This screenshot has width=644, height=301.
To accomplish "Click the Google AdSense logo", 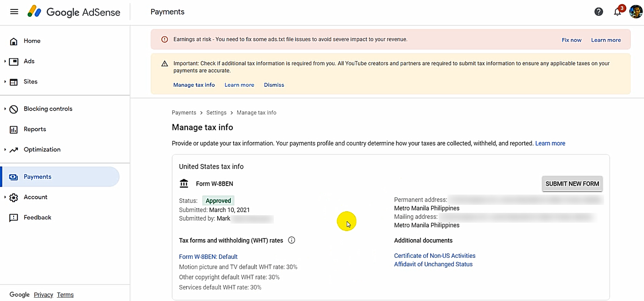I will (x=73, y=12).
